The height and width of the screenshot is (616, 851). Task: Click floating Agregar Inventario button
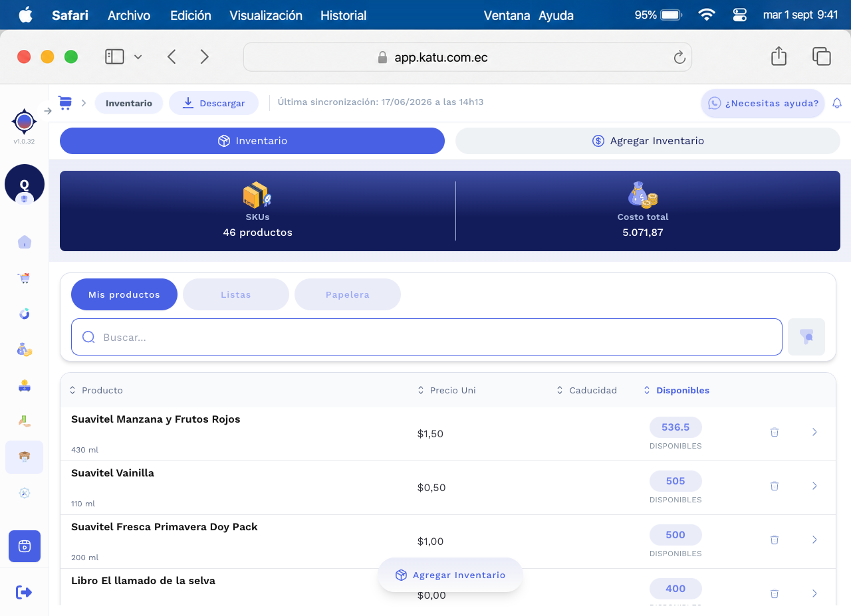tap(450, 575)
